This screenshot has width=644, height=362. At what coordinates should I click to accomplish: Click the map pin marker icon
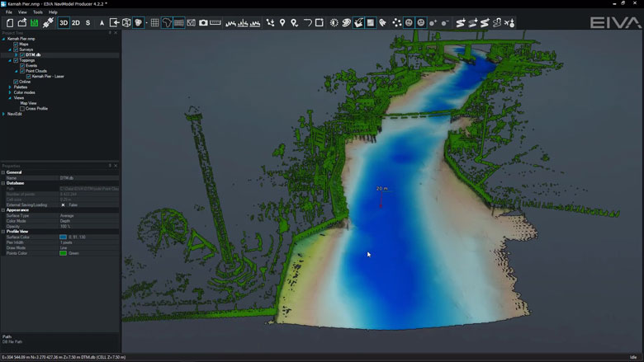(x=282, y=23)
